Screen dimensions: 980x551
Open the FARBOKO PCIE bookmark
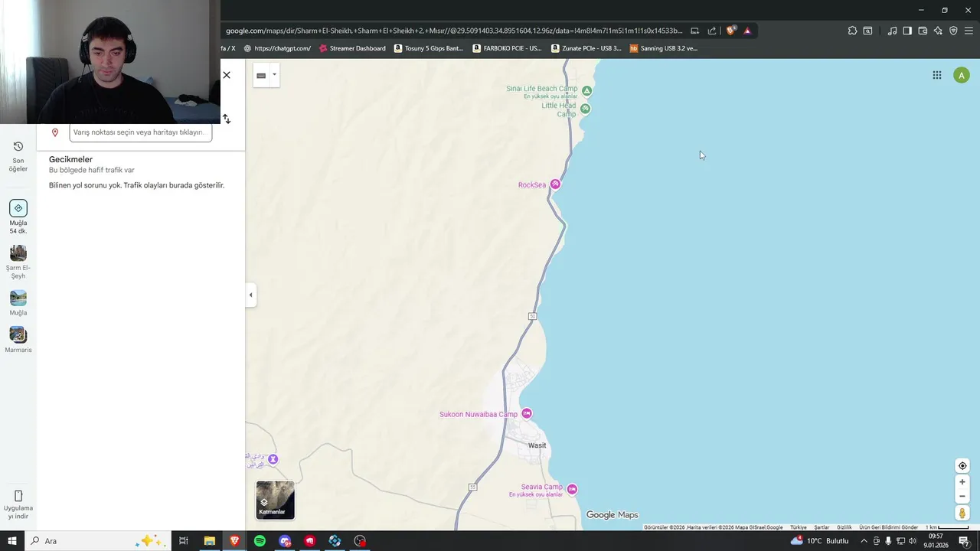pos(507,48)
